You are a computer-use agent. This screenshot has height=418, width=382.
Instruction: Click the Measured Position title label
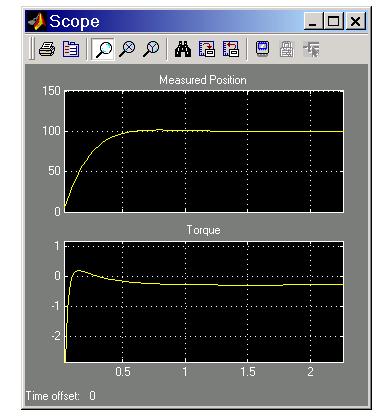pos(203,80)
